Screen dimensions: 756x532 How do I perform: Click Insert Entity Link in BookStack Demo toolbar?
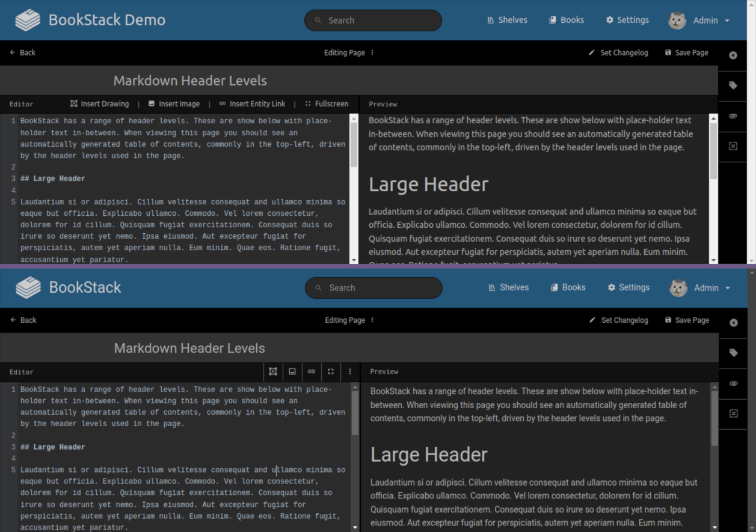(x=252, y=103)
